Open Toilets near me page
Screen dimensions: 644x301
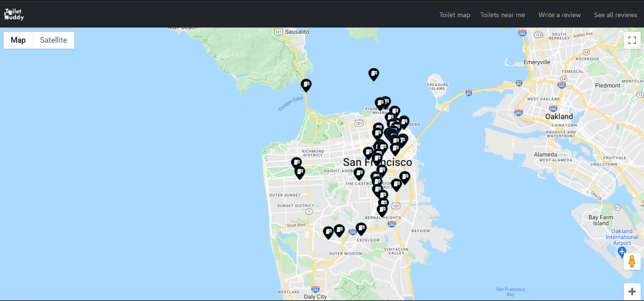point(502,15)
